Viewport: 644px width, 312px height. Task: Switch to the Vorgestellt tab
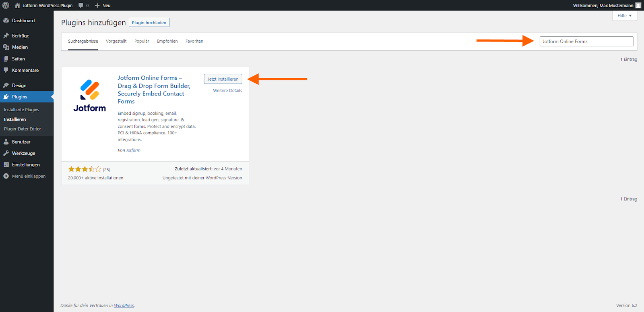coord(116,41)
